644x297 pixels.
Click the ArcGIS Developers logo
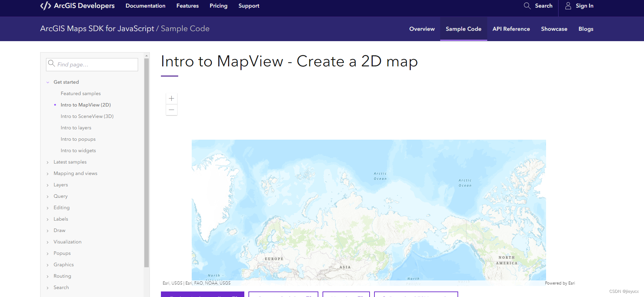coord(77,6)
